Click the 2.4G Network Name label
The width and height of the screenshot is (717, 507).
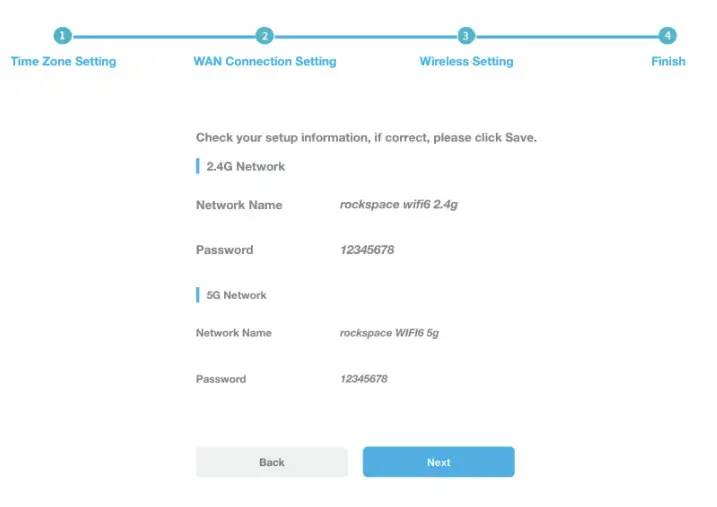coord(239,205)
